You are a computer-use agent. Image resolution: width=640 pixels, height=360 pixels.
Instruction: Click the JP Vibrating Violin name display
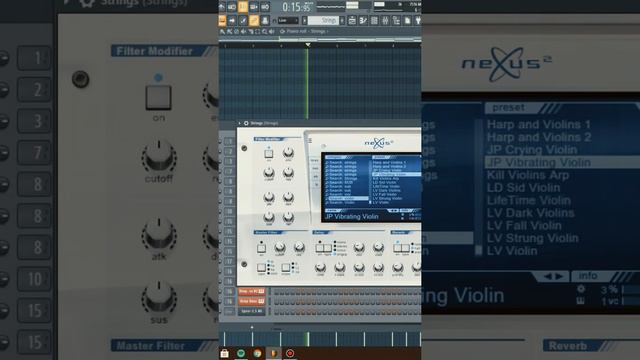click(352, 217)
